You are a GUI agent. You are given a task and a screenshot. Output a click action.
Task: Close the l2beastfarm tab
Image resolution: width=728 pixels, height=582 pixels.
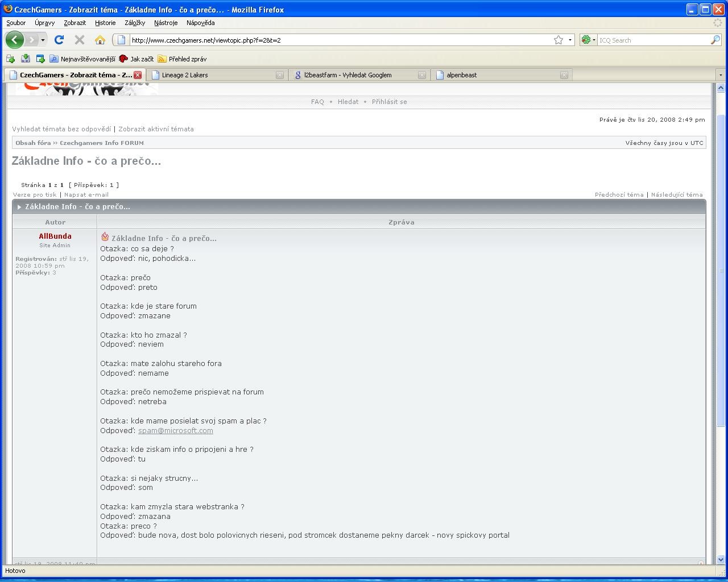click(x=422, y=75)
